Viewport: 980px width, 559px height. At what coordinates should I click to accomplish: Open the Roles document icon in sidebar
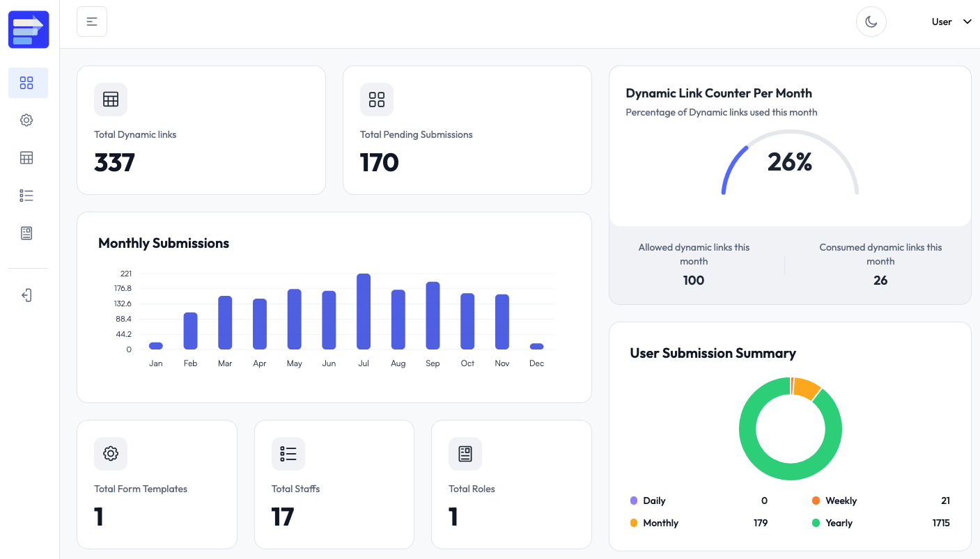pyautogui.click(x=26, y=233)
